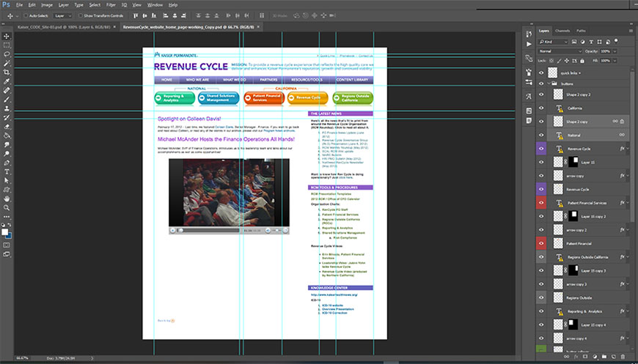Click the zoom percentage field
The height and width of the screenshot is (364, 638).
click(x=23, y=358)
